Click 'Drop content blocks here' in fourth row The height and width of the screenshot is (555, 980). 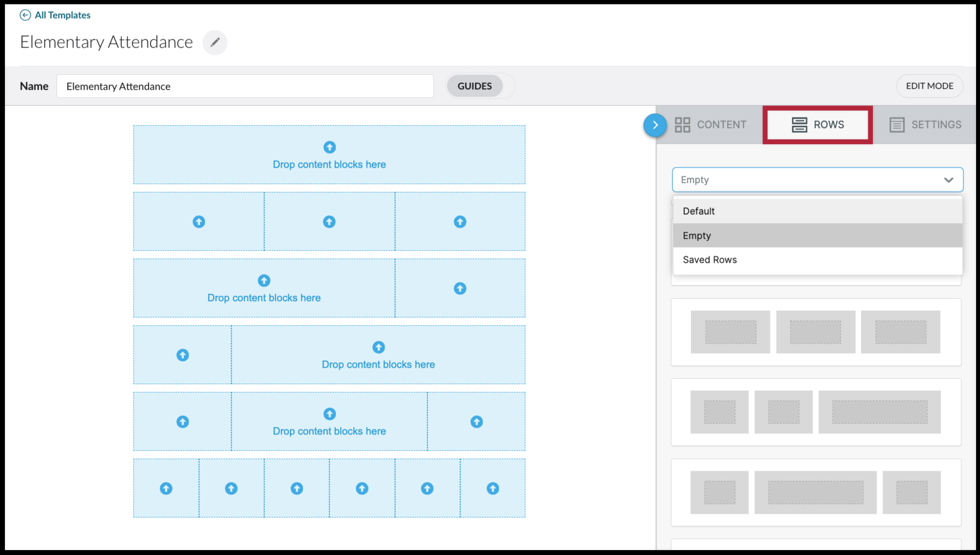pyautogui.click(x=378, y=365)
